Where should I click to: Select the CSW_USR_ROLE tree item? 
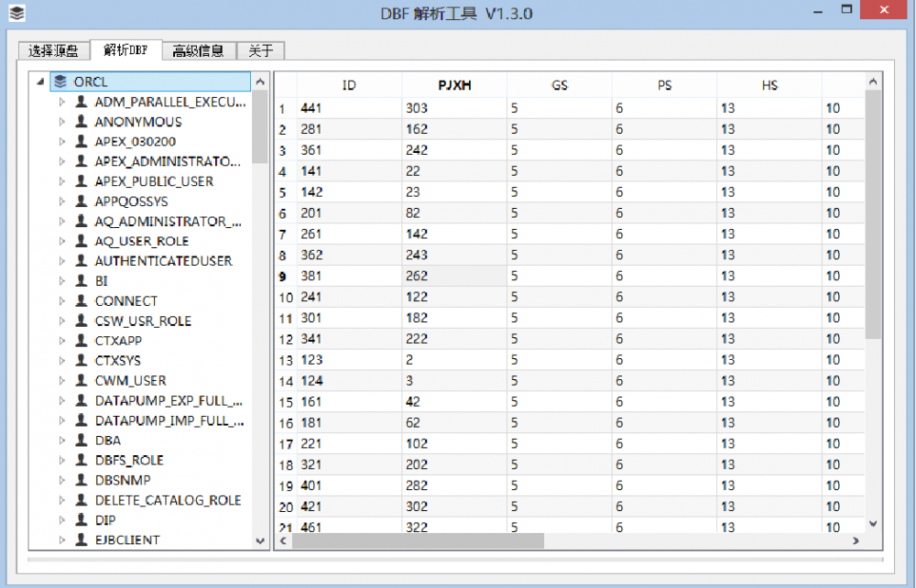click(143, 321)
